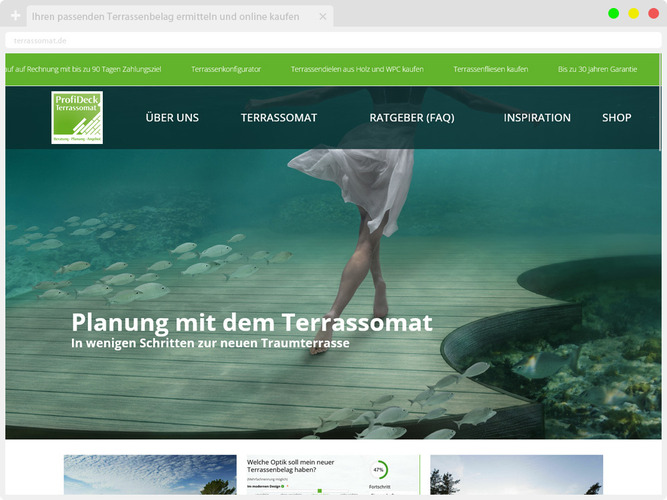
Task: Open the SHOP menu item
Action: pos(616,118)
